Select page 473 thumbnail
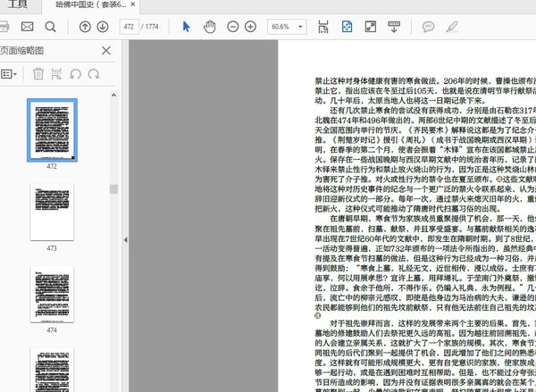The height and width of the screenshot is (392, 536). click(52, 212)
